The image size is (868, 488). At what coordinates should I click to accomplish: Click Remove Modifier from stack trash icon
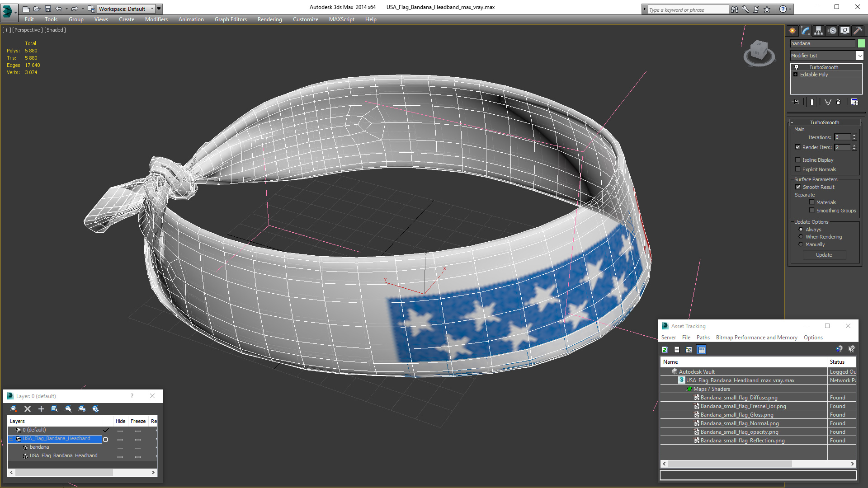(839, 102)
